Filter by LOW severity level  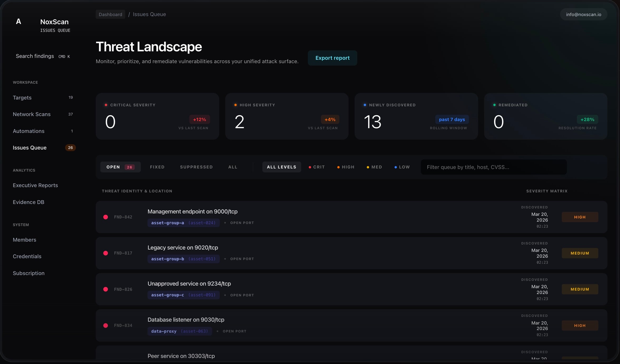coord(402,167)
